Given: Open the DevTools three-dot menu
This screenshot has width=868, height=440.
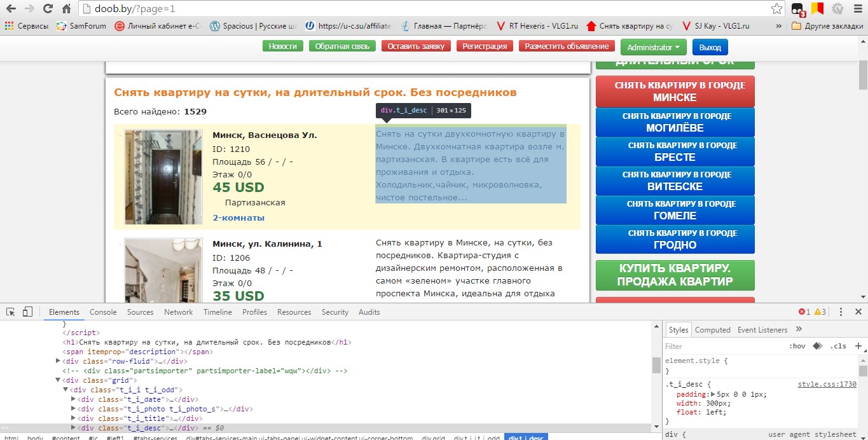Looking at the screenshot, I should [x=841, y=312].
